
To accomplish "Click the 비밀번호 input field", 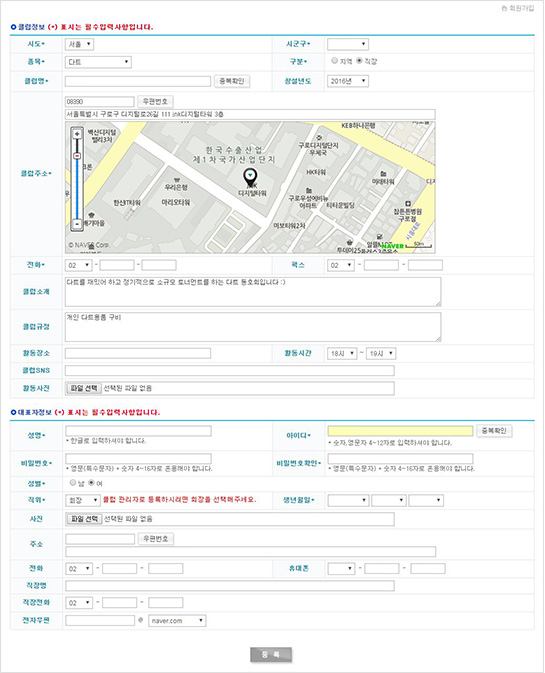I will [x=138, y=459].
